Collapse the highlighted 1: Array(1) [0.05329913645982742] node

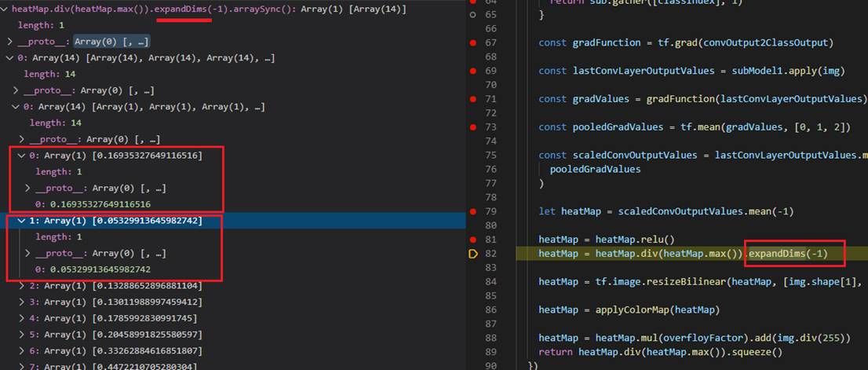22,221
